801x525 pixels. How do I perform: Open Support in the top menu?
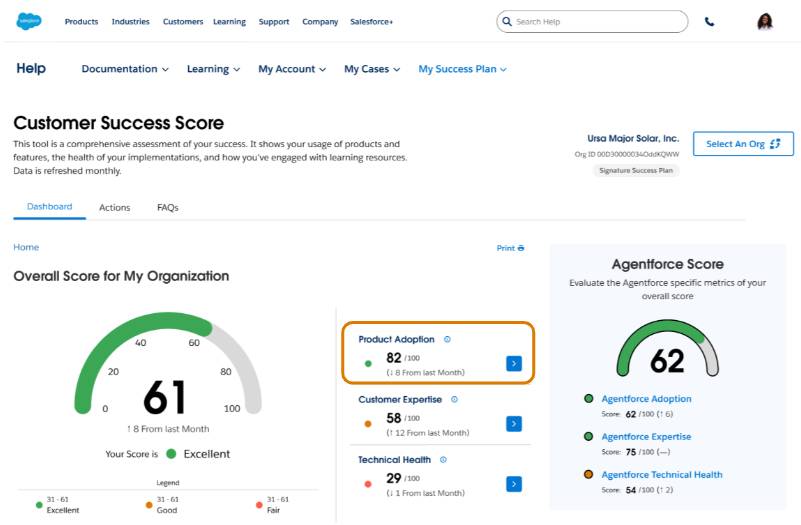[x=274, y=21]
